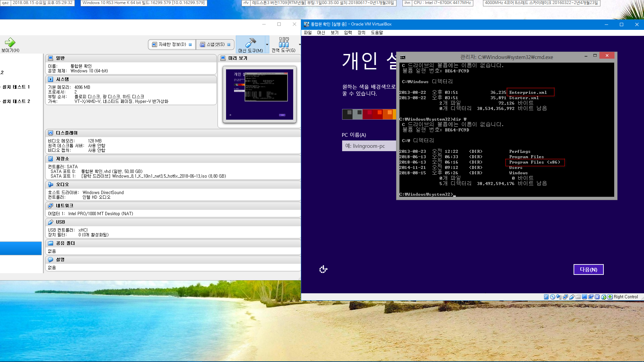Click the Preview (미리 보기) monitor icon
The width and height of the screenshot is (644, 362).
click(223, 58)
